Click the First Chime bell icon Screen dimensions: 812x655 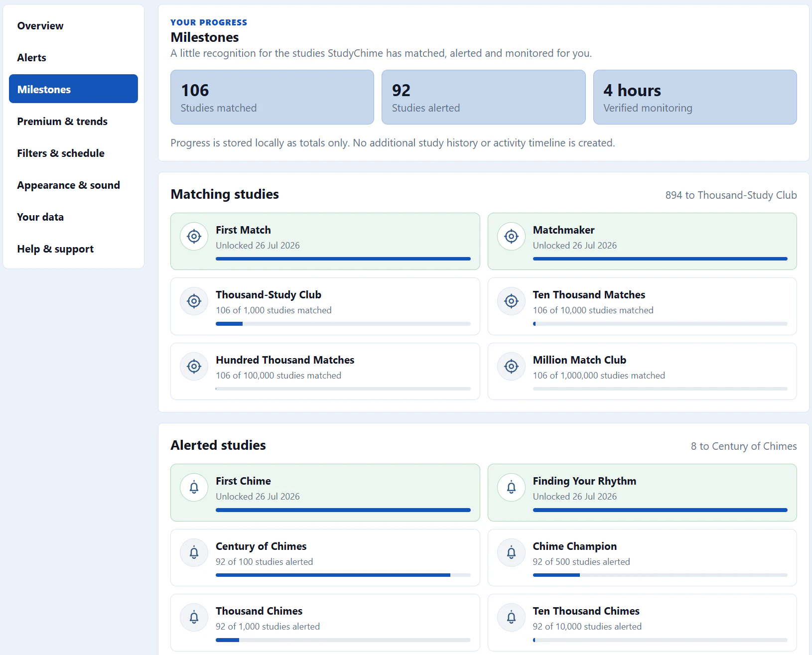194,487
